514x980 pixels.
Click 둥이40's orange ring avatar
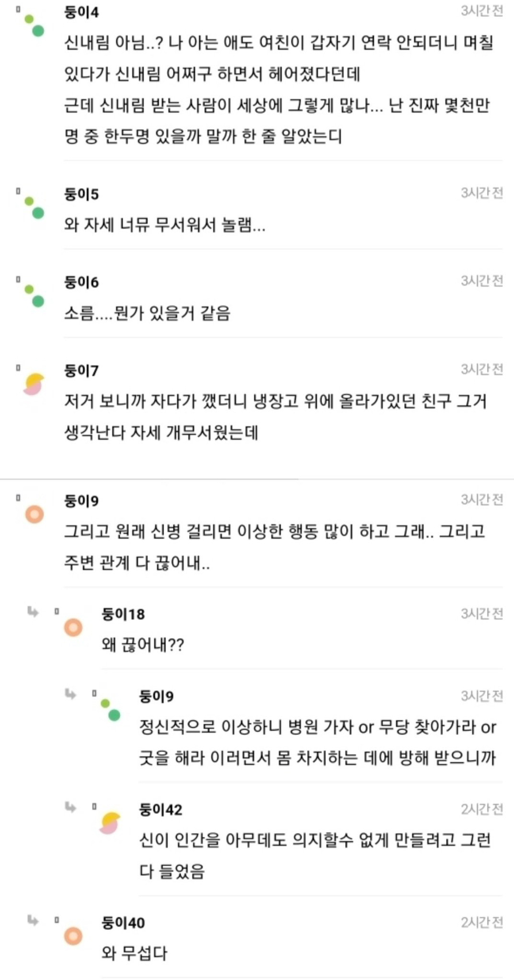pos(73,936)
